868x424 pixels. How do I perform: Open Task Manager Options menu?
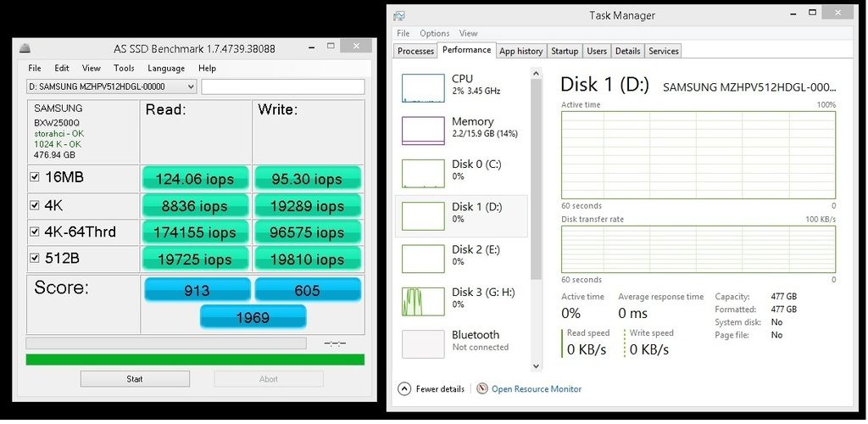tap(435, 33)
